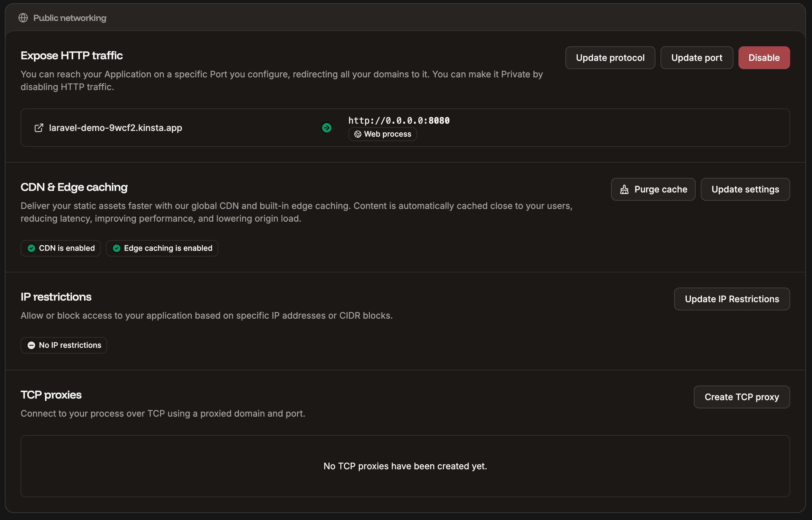This screenshot has height=520, width=812.
Task: Click Update IP Restrictions
Action: (731, 299)
